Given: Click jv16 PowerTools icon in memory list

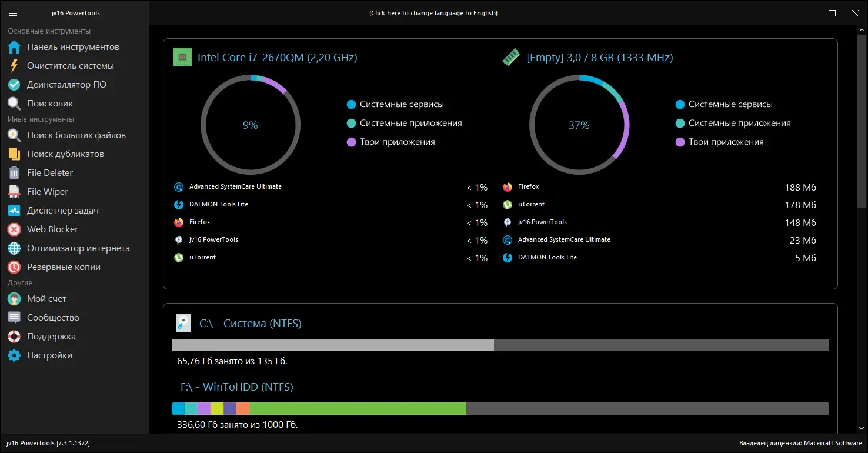Looking at the screenshot, I should click(x=508, y=222).
